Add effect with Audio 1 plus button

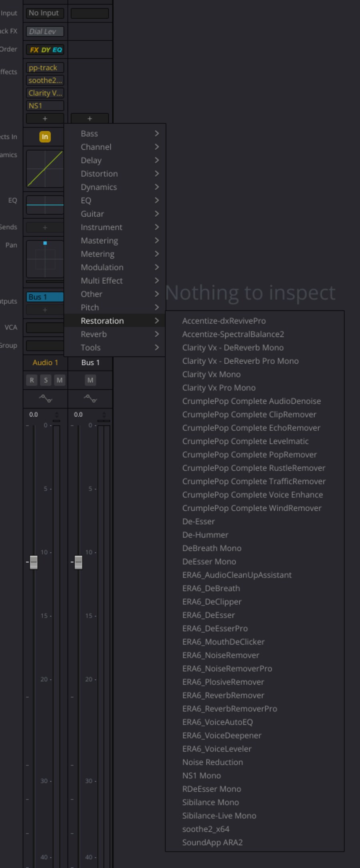(45, 119)
